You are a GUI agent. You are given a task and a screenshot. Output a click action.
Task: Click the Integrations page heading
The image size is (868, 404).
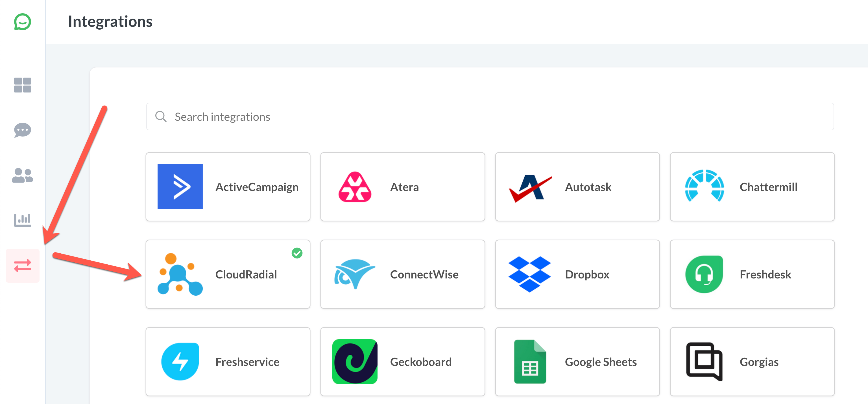(x=110, y=21)
